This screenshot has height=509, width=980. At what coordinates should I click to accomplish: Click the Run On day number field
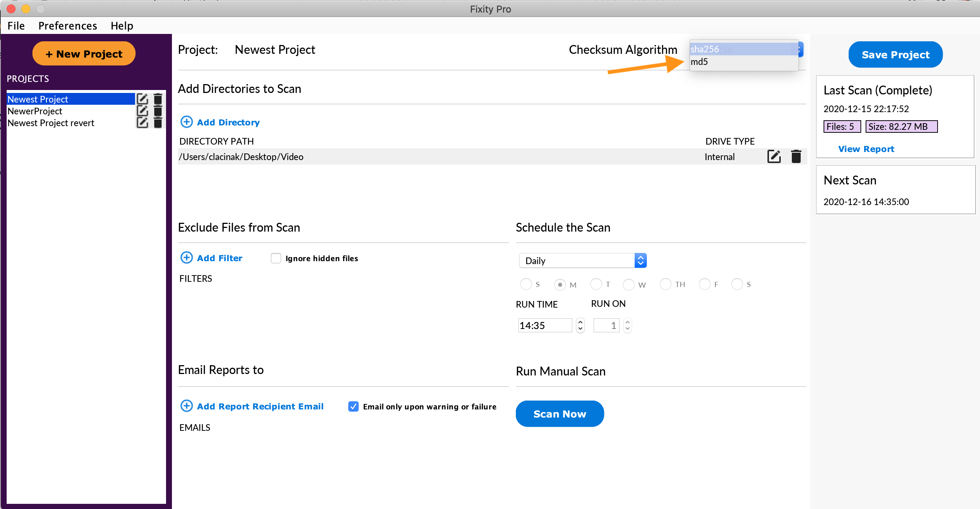[x=607, y=326]
